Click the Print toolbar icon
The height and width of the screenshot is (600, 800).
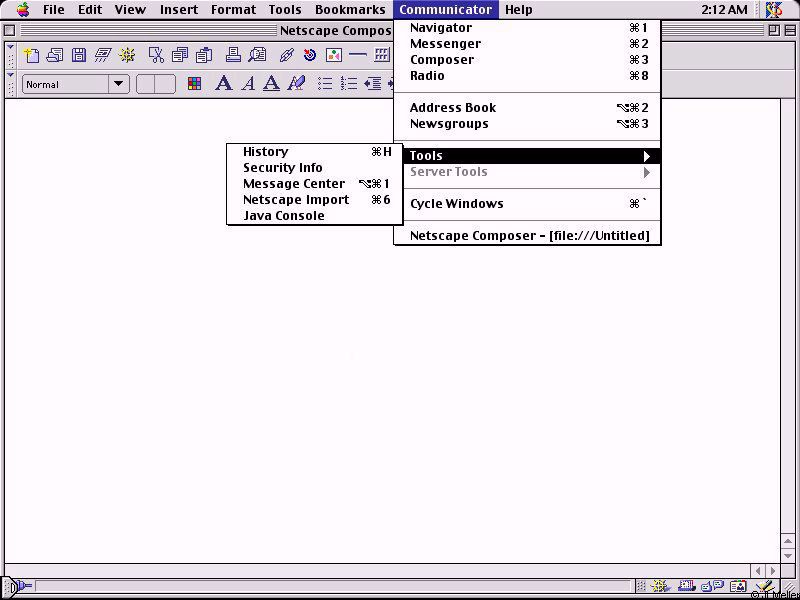pos(233,55)
